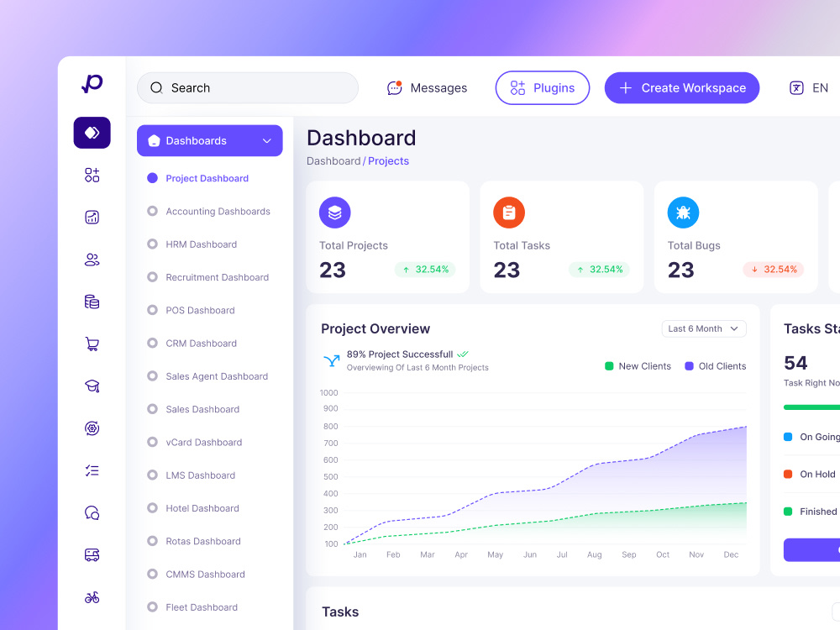Select CRM Dashboard radio item
Image resolution: width=840 pixels, height=630 pixels.
point(153,343)
